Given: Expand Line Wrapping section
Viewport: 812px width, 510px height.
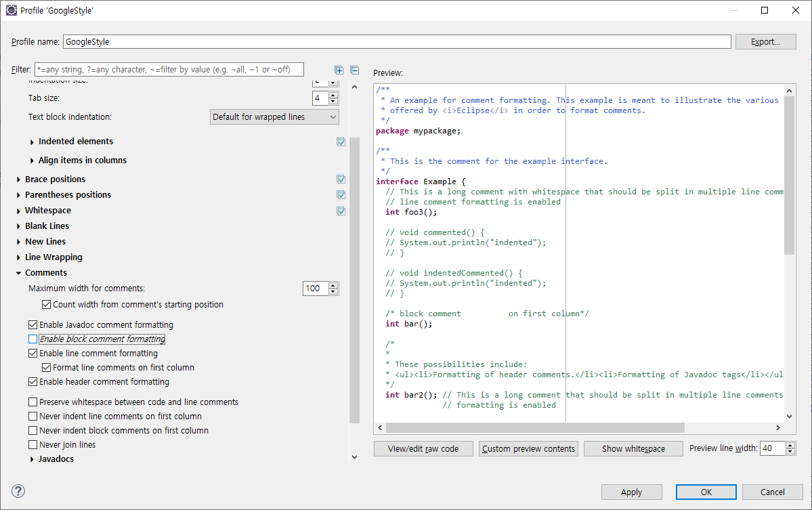Looking at the screenshot, I should (19, 257).
